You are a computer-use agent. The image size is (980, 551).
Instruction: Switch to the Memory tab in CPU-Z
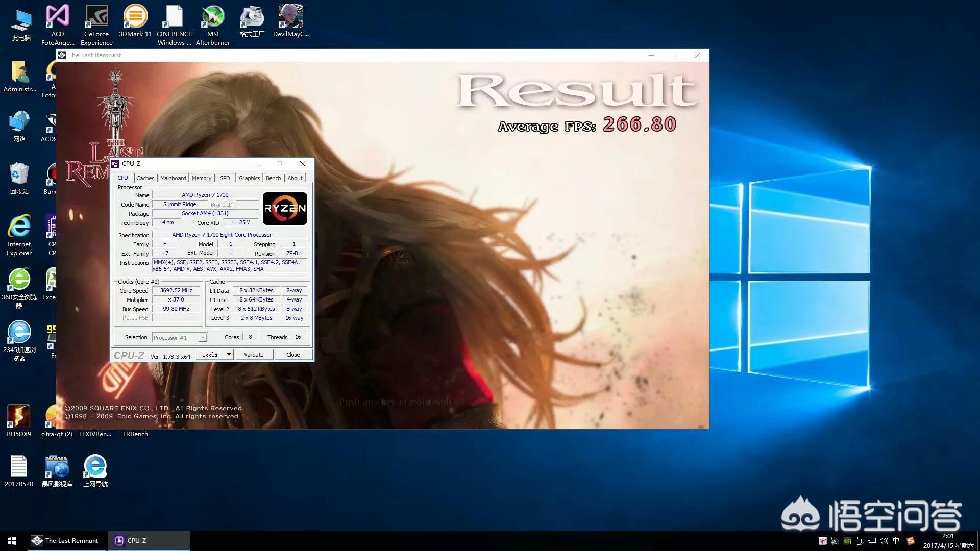201,178
